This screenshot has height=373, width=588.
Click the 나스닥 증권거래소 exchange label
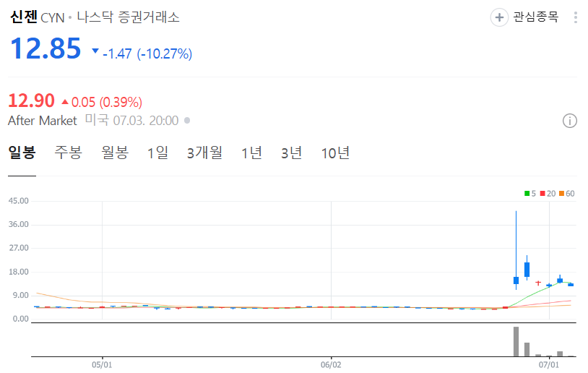129,17
